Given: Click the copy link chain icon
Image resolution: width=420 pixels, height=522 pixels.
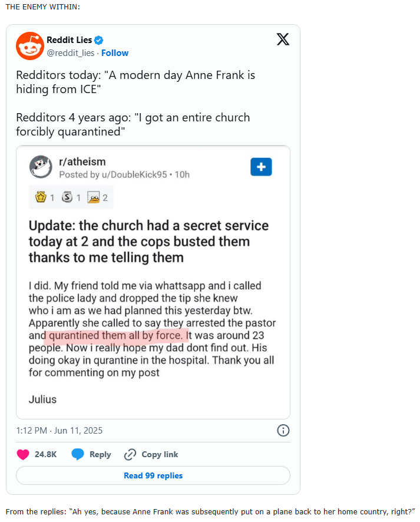Looking at the screenshot, I should tap(130, 454).
